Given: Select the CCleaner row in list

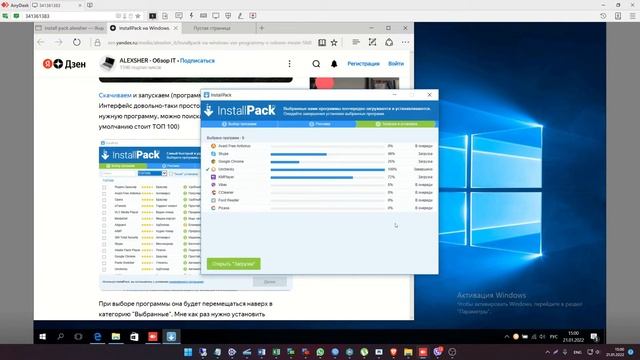Looking at the screenshot, I should point(320,192).
